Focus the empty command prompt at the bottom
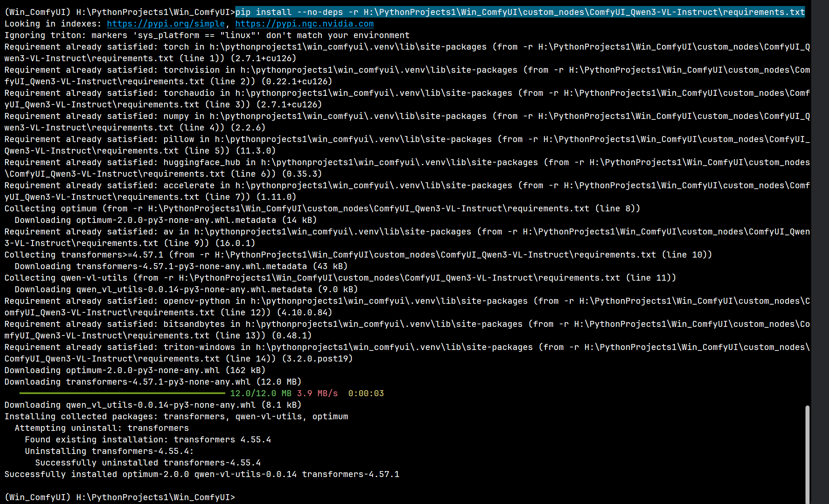The height and width of the screenshot is (504, 829). click(120, 497)
